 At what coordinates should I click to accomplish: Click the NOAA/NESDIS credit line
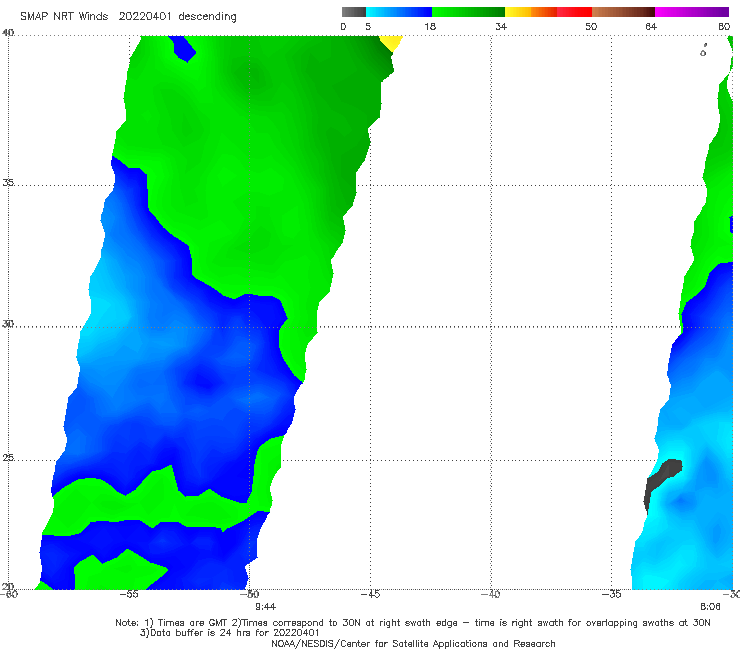(x=413, y=644)
